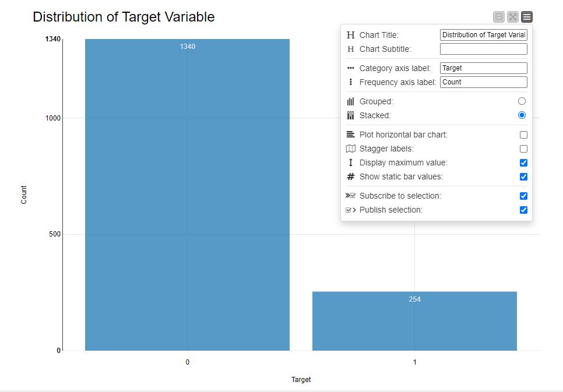Select the bar labeled 1340
The image size is (563, 392).
(x=188, y=195)
